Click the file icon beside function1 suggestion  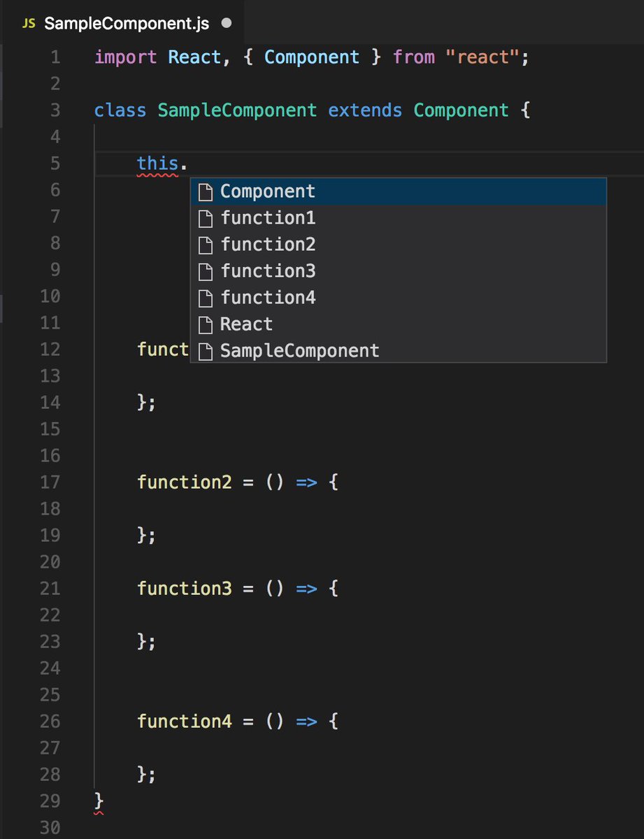(x=205, y=218)
